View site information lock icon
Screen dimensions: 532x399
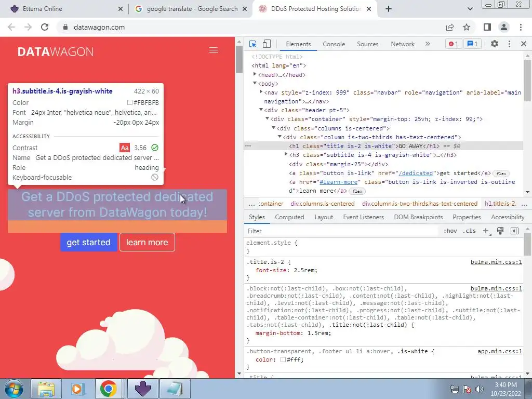(65, 27)
